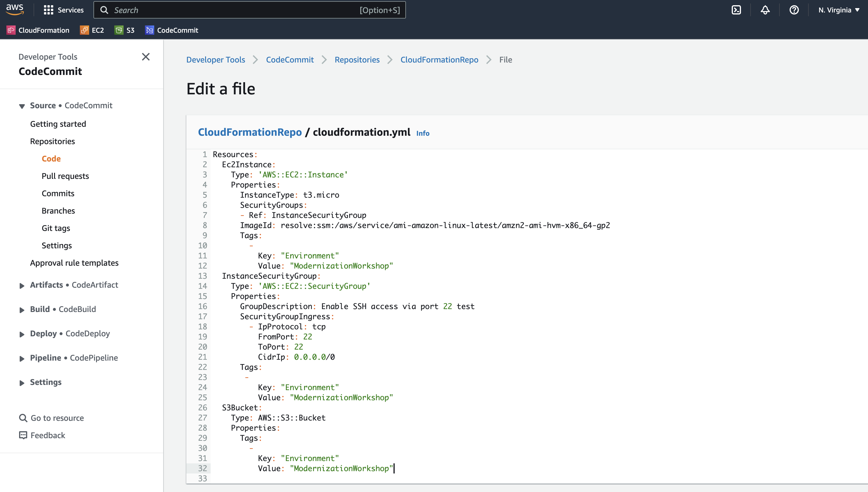Click 'FromPort: 22' line in editor
Viewport: 868px width, 492px height.
click(285, 337)
